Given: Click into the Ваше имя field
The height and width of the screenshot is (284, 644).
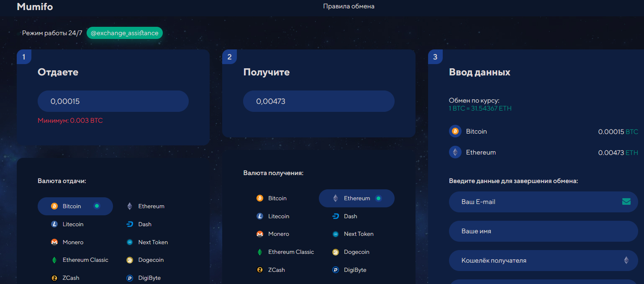Looking at the screenshot, I should [x=544, y=231].
